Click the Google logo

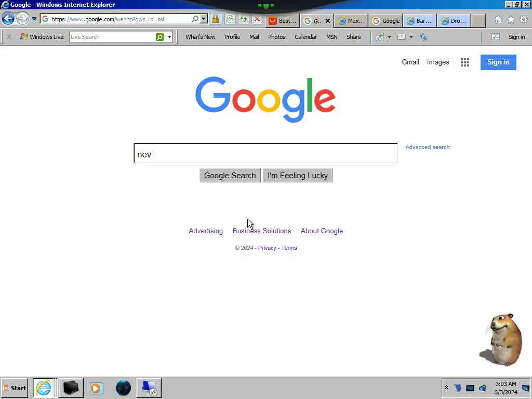pyautogui.click(x=265, y=99)
